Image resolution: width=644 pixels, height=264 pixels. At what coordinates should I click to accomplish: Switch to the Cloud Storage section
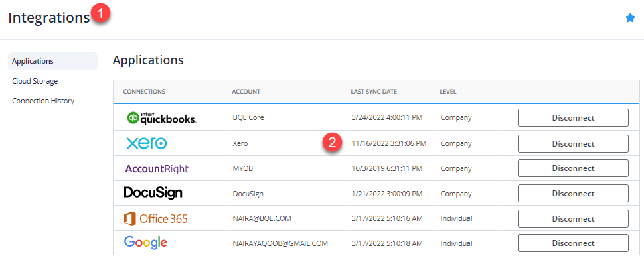35,81
